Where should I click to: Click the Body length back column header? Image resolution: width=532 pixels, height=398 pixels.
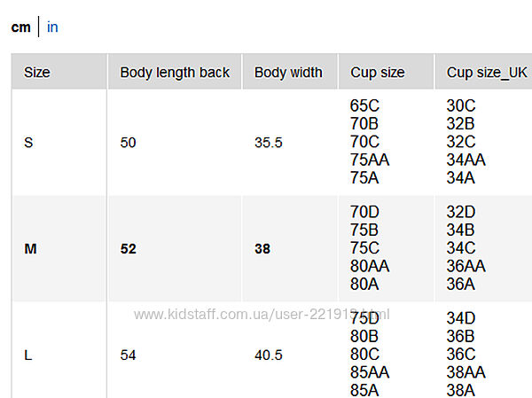[x=175, y=73]
